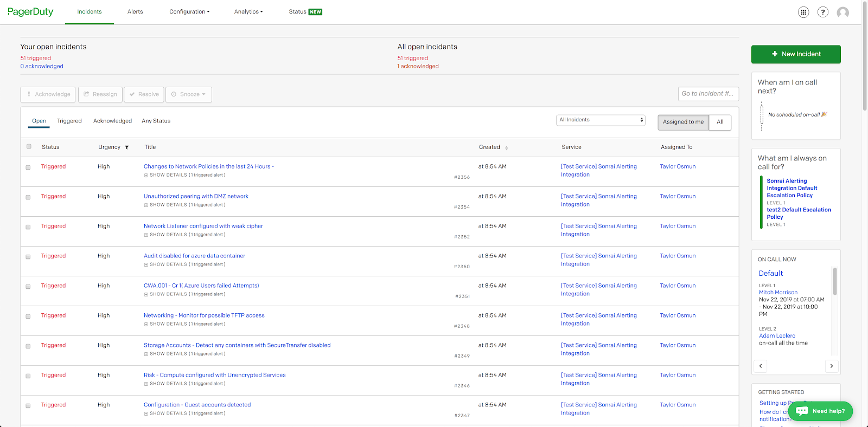The image size is (868, 427).
Task: Open test2 Default Escalation Policy link
Action: tap(799, 214)
